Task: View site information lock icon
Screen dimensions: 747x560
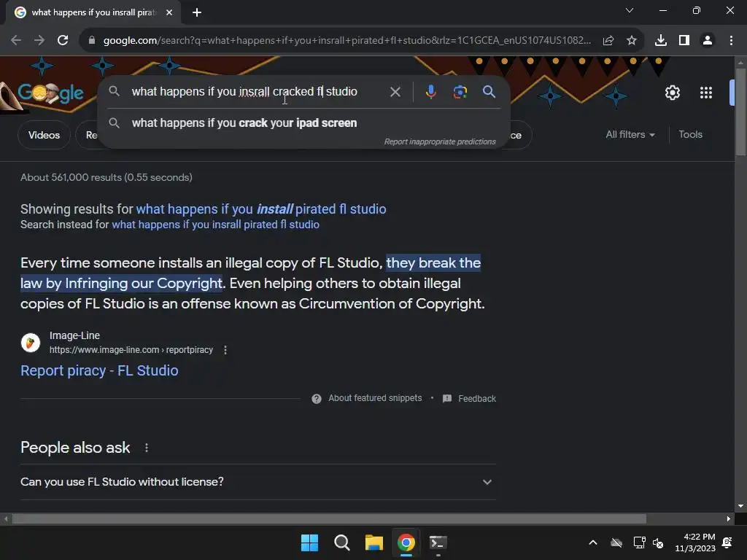Action: 92,41
